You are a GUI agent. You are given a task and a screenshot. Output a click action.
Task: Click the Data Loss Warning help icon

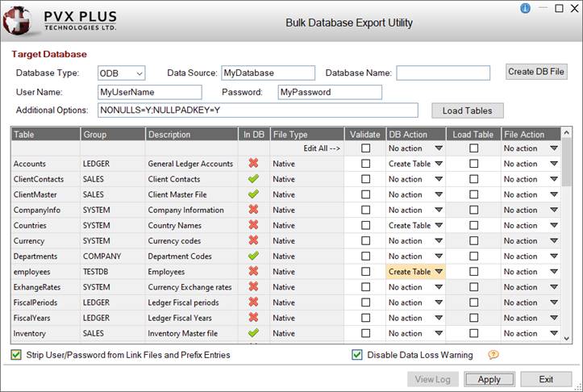tap(493, 355)
